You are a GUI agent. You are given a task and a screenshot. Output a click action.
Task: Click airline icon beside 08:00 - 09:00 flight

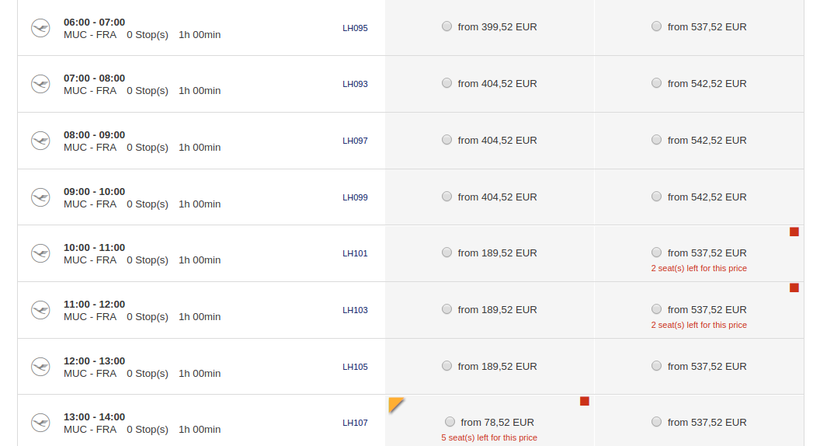pyautogui.click(x=40, y=141)
